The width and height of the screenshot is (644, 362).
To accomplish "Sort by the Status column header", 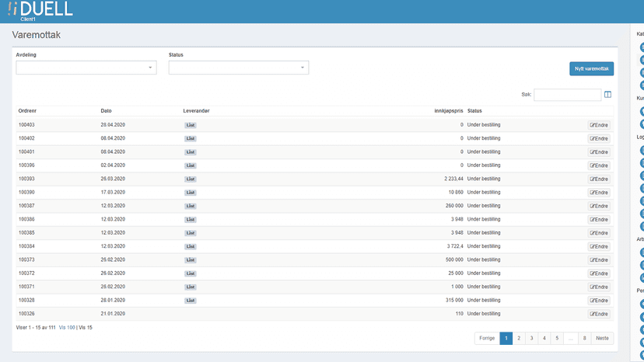I will click(x=474, y=111).
